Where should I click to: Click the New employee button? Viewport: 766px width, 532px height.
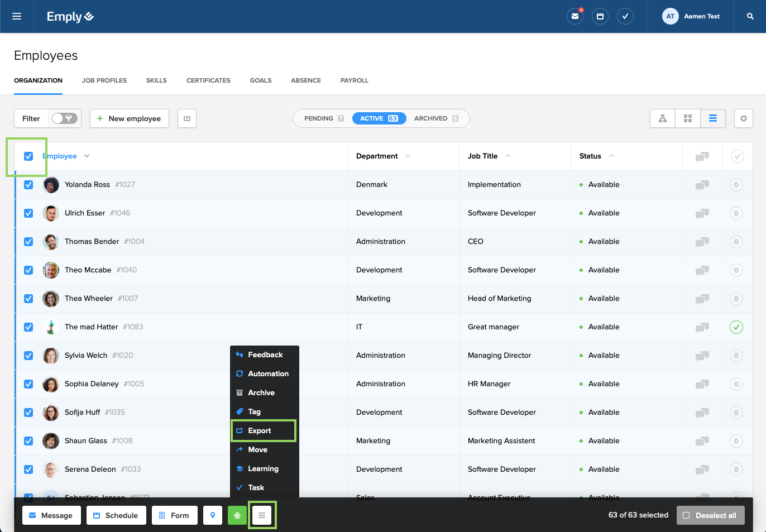tap(129, 118)
